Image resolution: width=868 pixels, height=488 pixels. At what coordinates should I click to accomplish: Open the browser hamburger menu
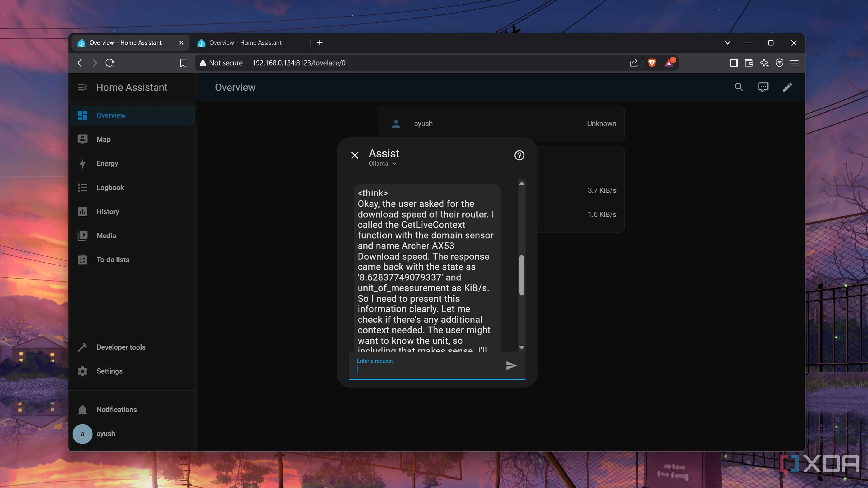click(x=794, y=63)
